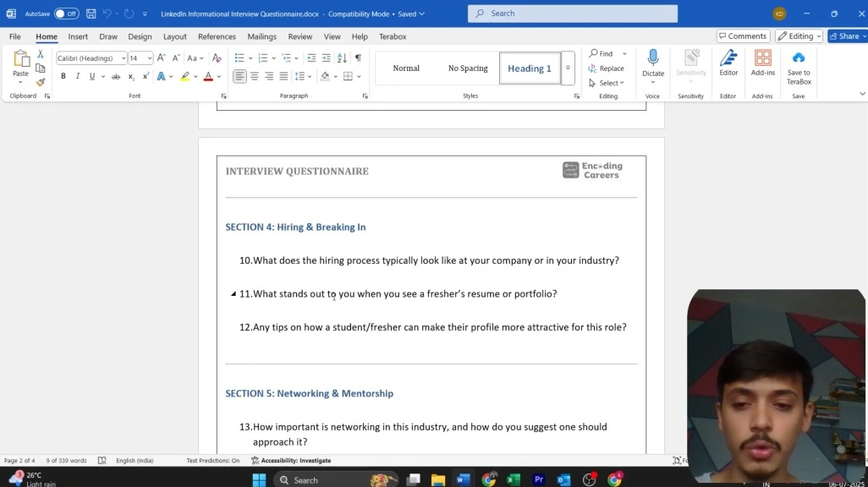Click the Text Highlight Color swatch

click(x=185, y=76)
